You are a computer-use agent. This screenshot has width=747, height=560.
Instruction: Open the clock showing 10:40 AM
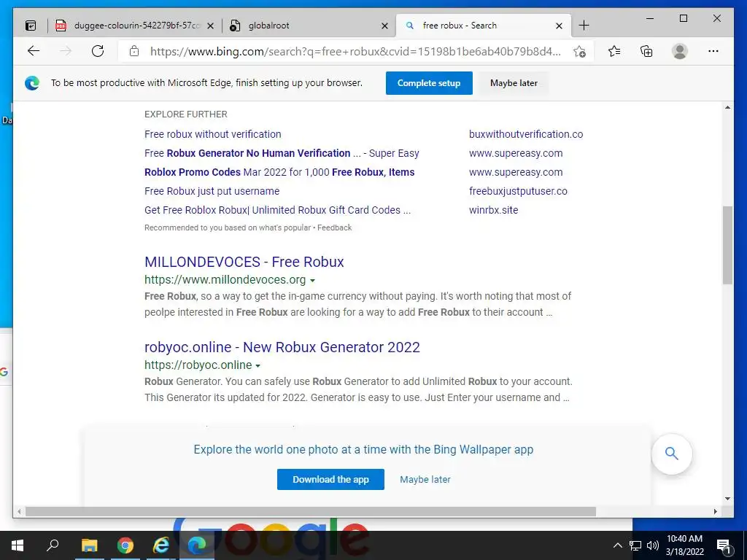tap(684, 545)
